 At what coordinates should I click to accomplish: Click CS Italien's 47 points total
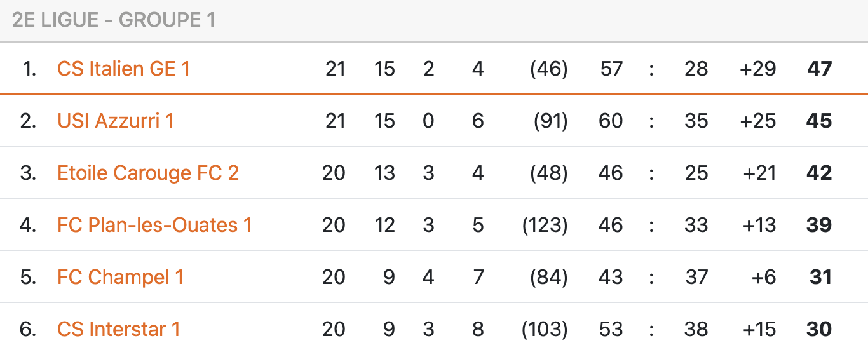(819, 69)
